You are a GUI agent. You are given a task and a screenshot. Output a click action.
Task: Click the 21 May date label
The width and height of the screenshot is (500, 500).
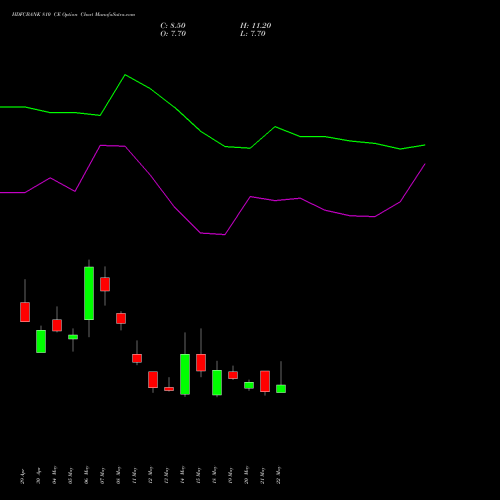click(x=263, y=475)
